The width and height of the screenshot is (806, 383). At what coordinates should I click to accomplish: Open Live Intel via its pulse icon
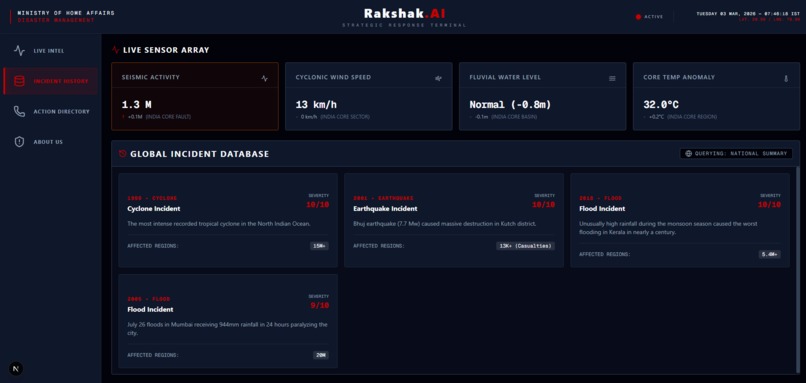(20, 50)
